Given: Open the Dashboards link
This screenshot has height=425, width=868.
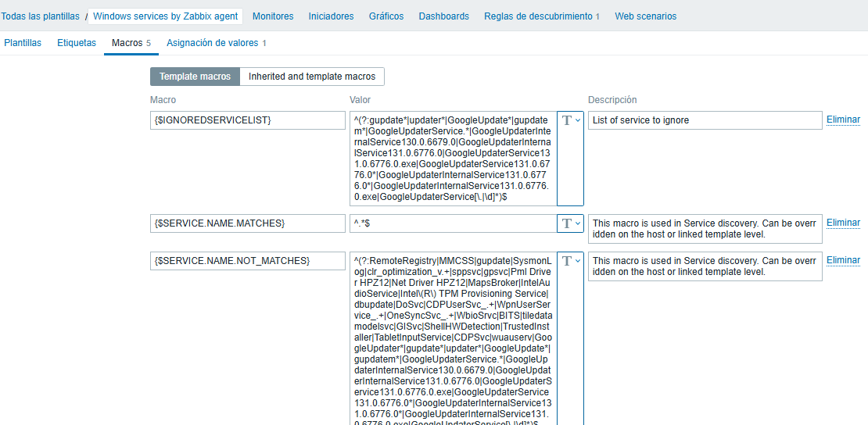Looking at the screenshot, I should pos(444,16).
